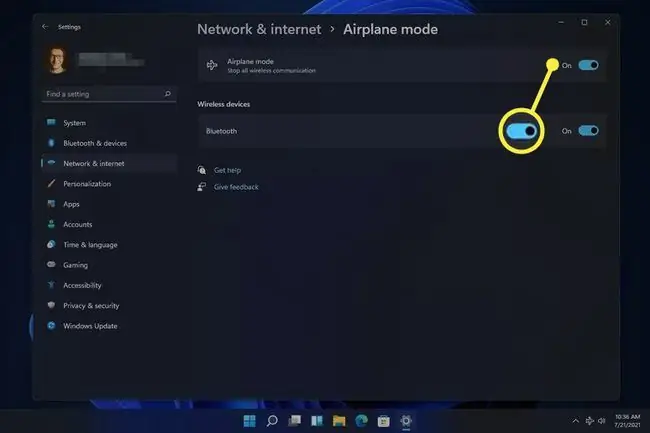Open Gaming settings
650x433 pixels.
pos(109,265)
